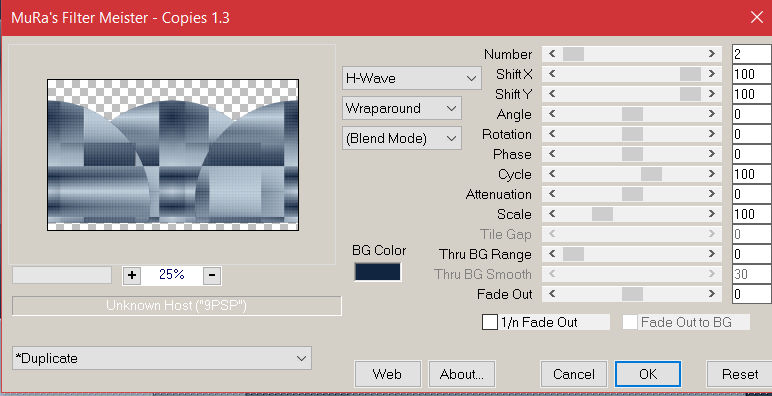Reset all filter settings
The width and height of the screenshot is (772, 396).
click(x=740, y=374)
